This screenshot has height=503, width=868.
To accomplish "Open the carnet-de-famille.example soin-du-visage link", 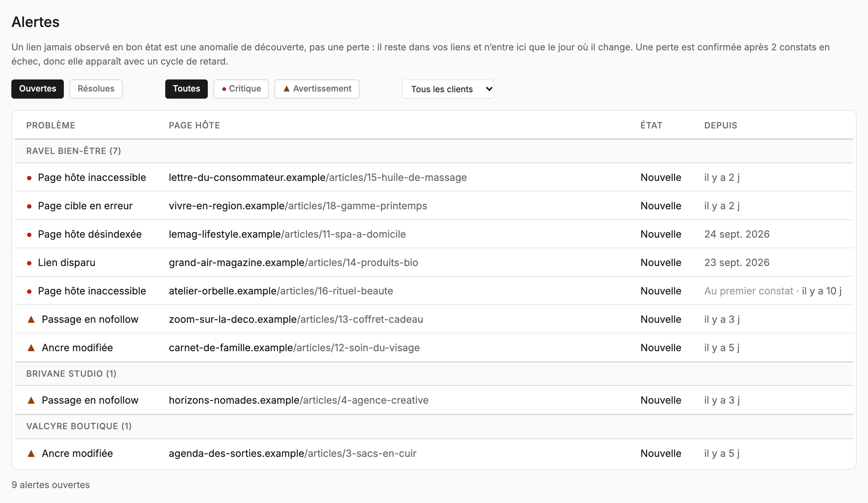I will click(294, 348).
